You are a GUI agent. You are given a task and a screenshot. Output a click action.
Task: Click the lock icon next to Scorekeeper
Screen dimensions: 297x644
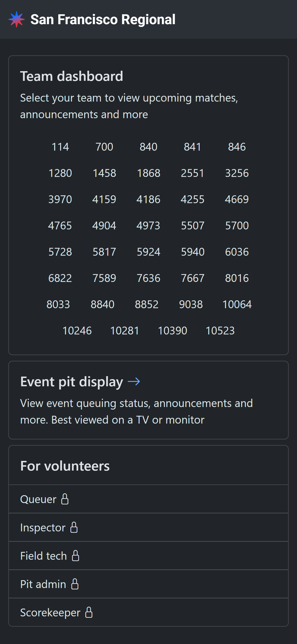click(x=89, y=612)
